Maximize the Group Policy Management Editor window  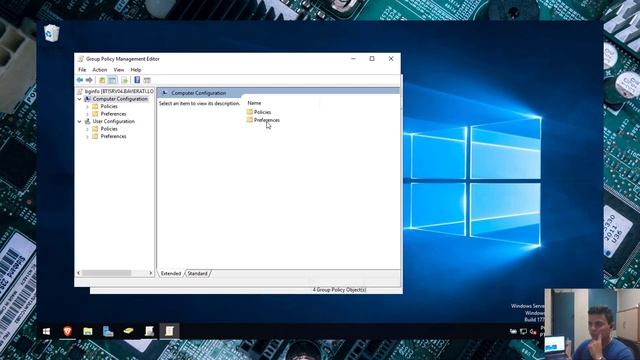pyautogui.click(x=372, y=59)
